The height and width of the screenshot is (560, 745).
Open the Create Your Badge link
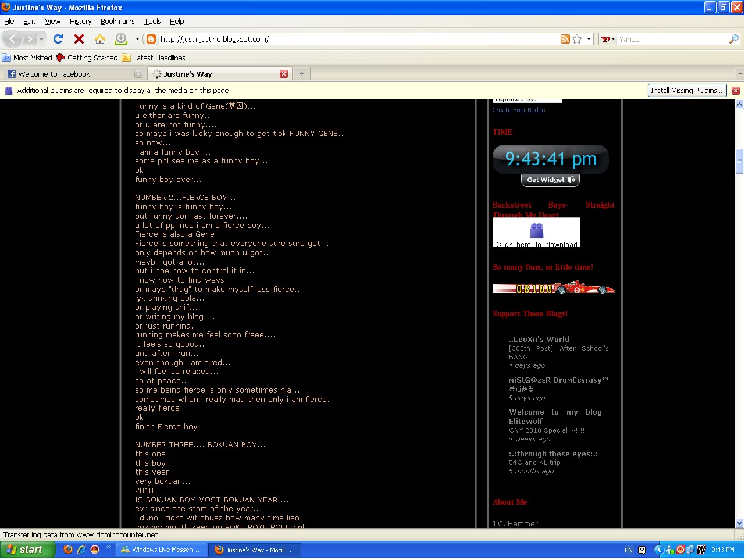click(519, 110)
